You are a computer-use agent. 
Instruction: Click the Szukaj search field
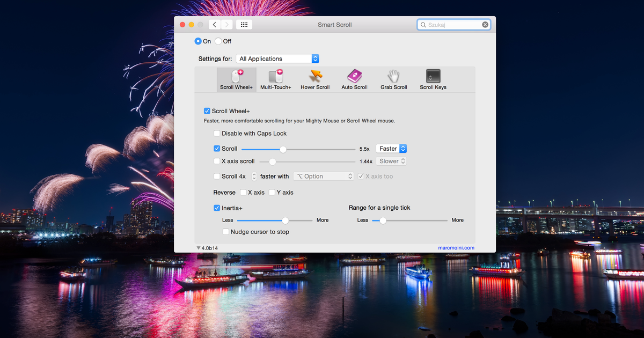click(x=453, y=25)
